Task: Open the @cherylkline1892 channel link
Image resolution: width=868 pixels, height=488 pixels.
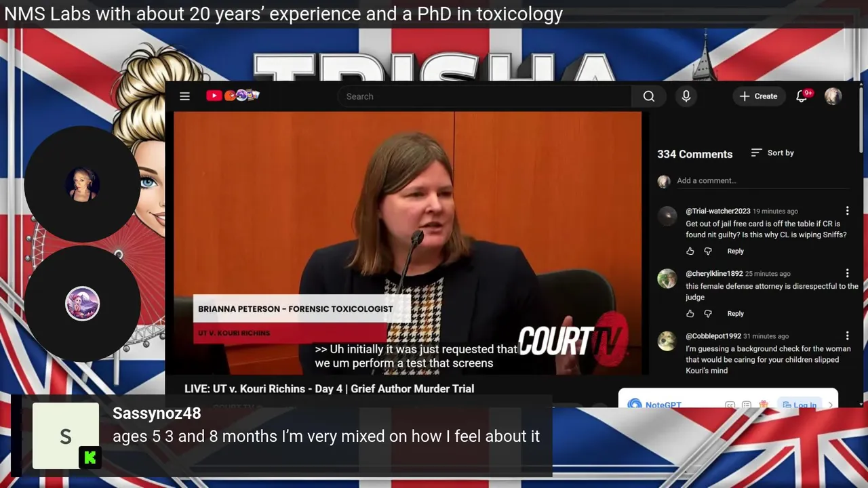Action: click(714, 274)
